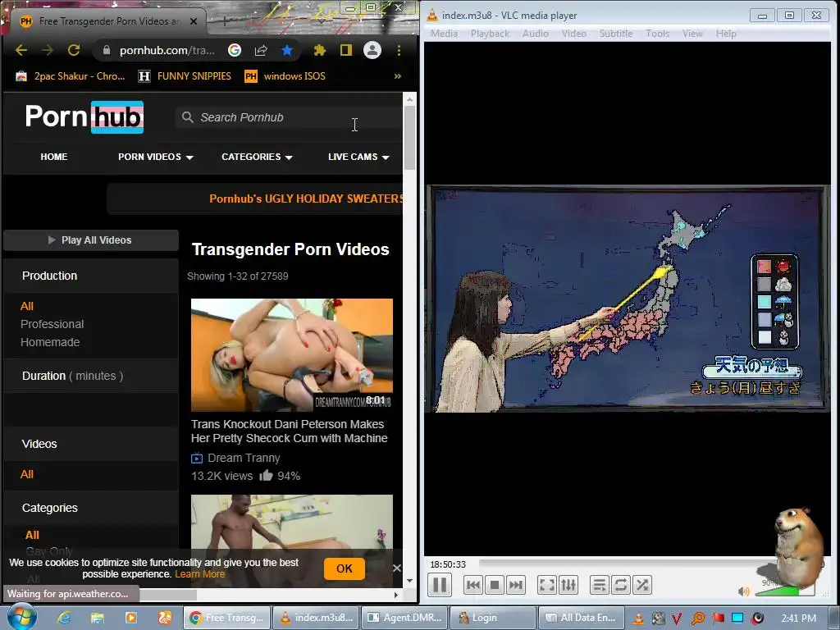Viewport: 840px width, 630px height.
Task: Select All under Production filter
Action: 27,306
